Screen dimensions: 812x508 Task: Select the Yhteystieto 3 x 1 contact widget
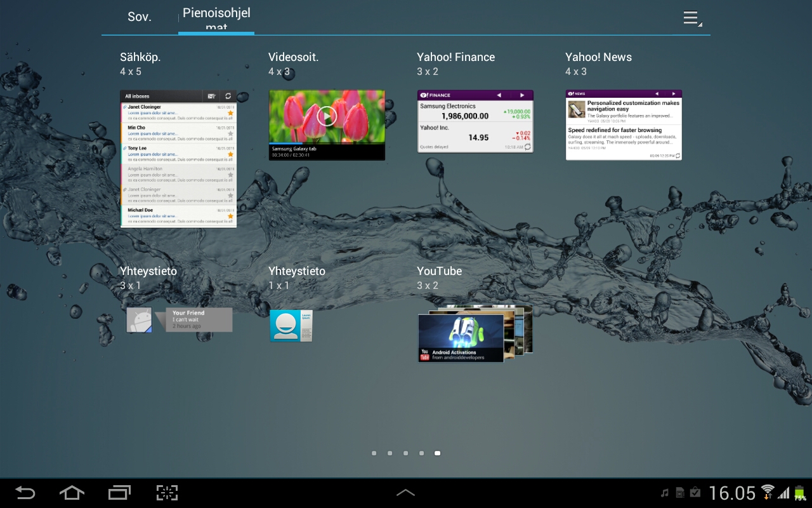point(179,320)
